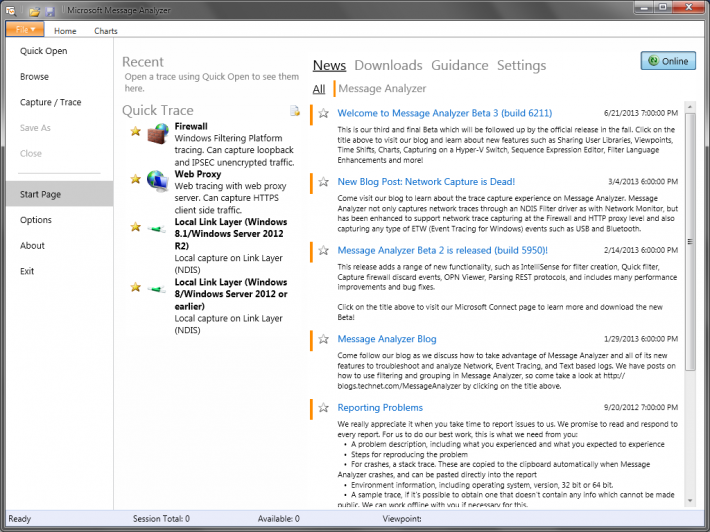Click the network icon for Windows 8.1 Link Layer
Viewport: 710px width, 532px height.
click(157, 229)
